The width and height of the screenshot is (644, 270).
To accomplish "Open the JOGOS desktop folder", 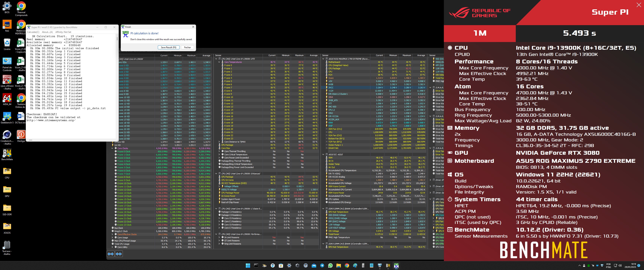I will point(7,228).
